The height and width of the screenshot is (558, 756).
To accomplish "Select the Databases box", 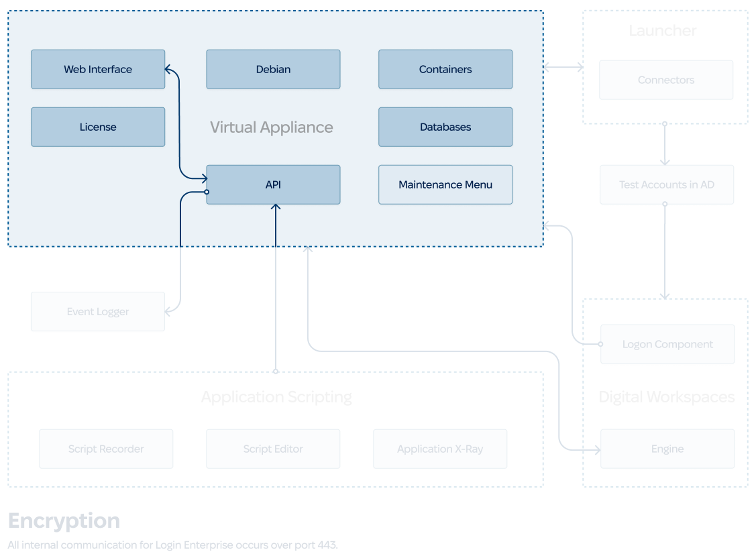I will (x=445, y=127).
